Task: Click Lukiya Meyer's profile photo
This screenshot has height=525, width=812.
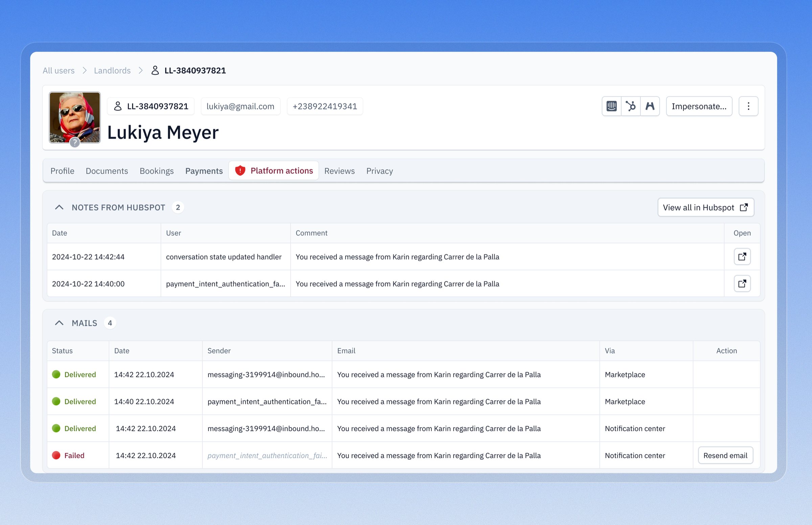Action: coord(75,117)
